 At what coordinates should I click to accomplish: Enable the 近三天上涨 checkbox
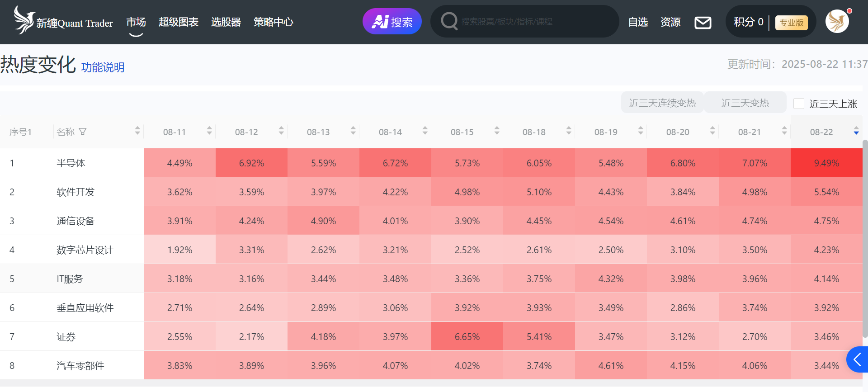tap(799, 104)
